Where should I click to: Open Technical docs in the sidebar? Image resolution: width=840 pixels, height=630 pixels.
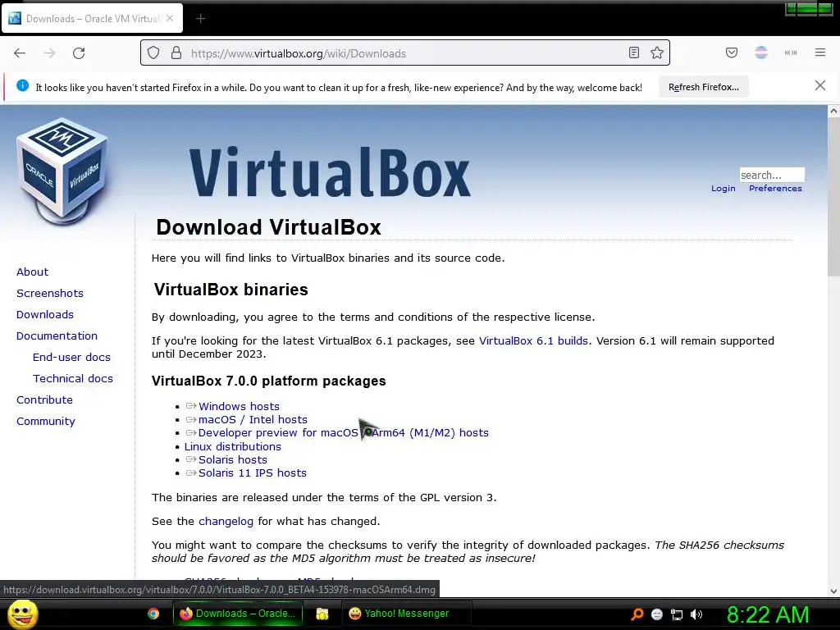pos(73,379)
